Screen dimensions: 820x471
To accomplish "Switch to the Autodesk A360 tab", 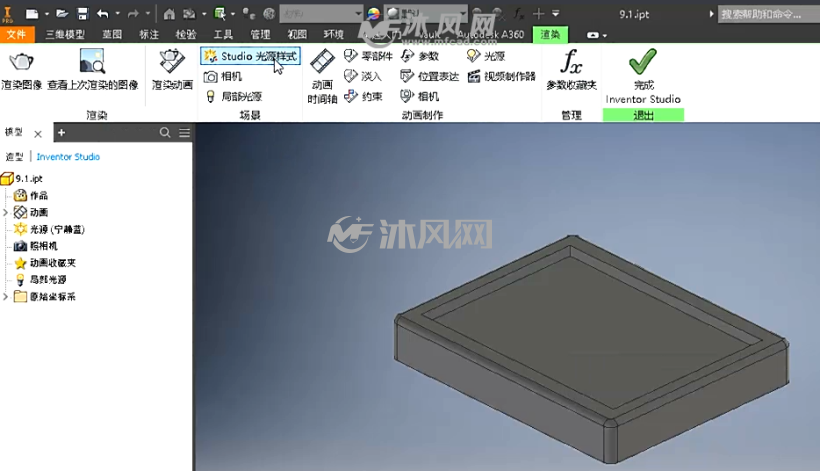I will click(x=491, y=35).
